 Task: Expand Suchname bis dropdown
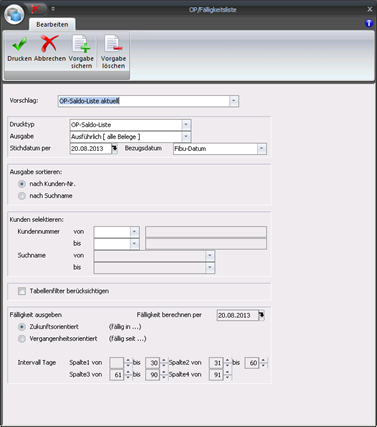click(210, 268)
